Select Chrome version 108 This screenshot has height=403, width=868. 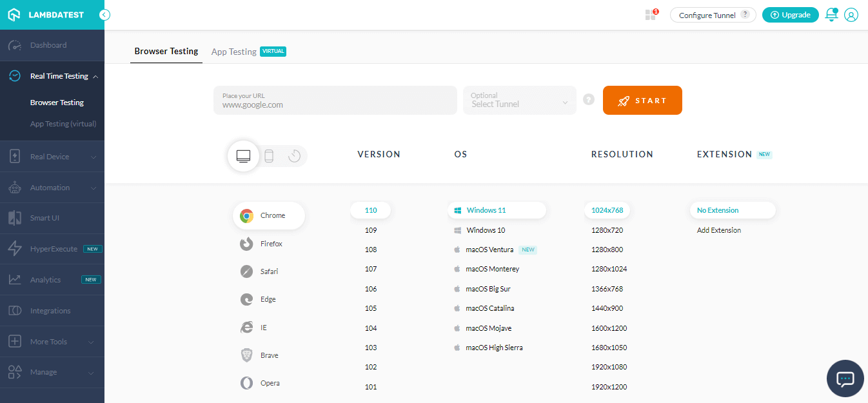[x=371, y=249]
